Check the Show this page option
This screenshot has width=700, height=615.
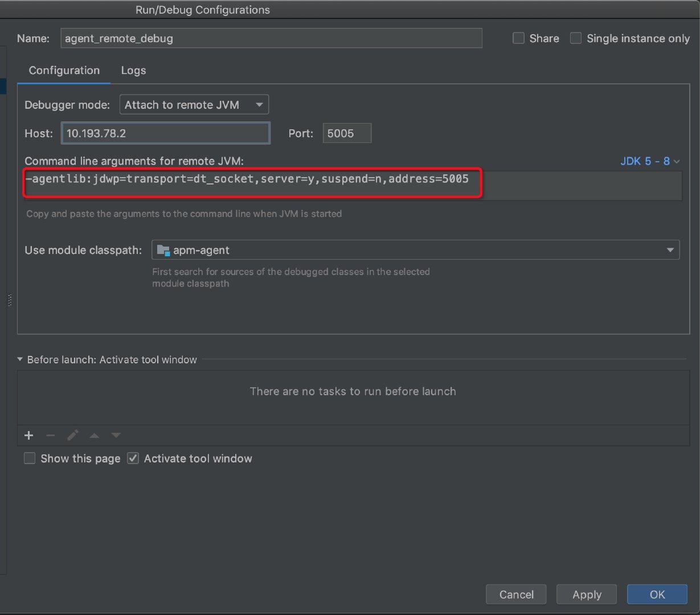click(30, 458)
